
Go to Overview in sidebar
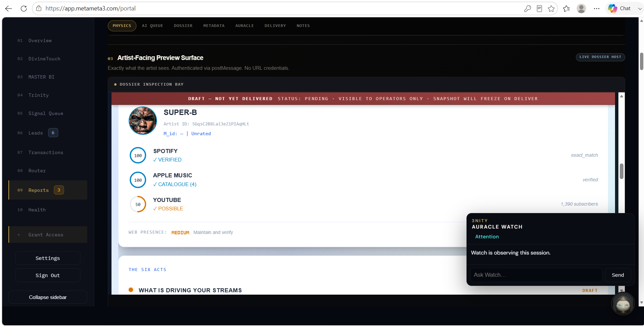pyautogui.click(x=48, y=40)
